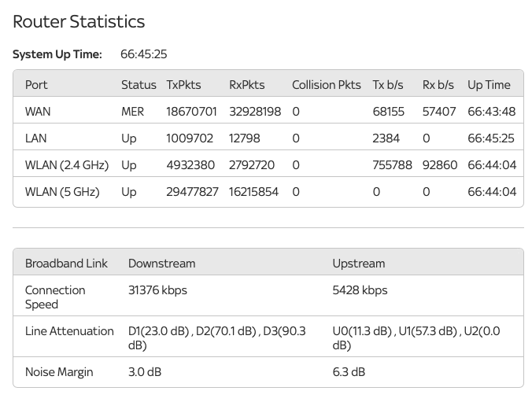
Task: Select the WAN RxPkts value 32928198
Action: 255,112
